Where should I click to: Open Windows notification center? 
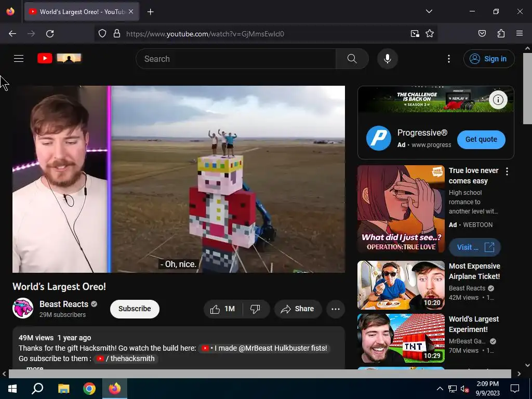(x=515, y=389)
